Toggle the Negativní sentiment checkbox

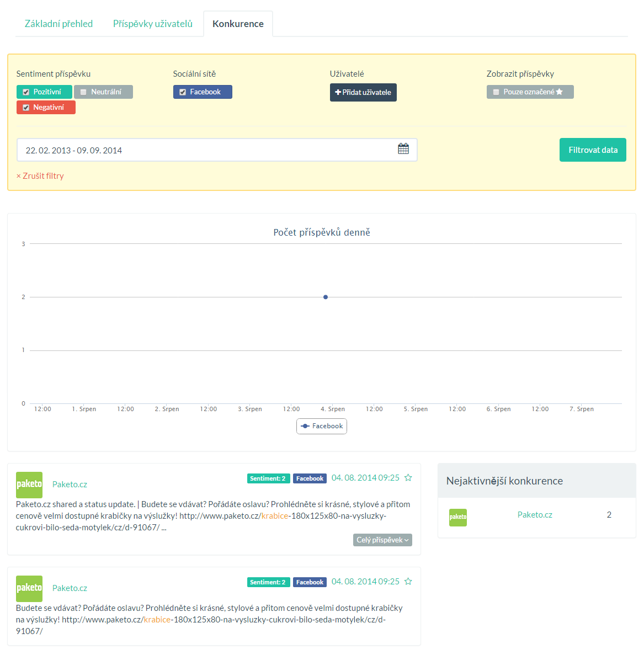(26, 108)
